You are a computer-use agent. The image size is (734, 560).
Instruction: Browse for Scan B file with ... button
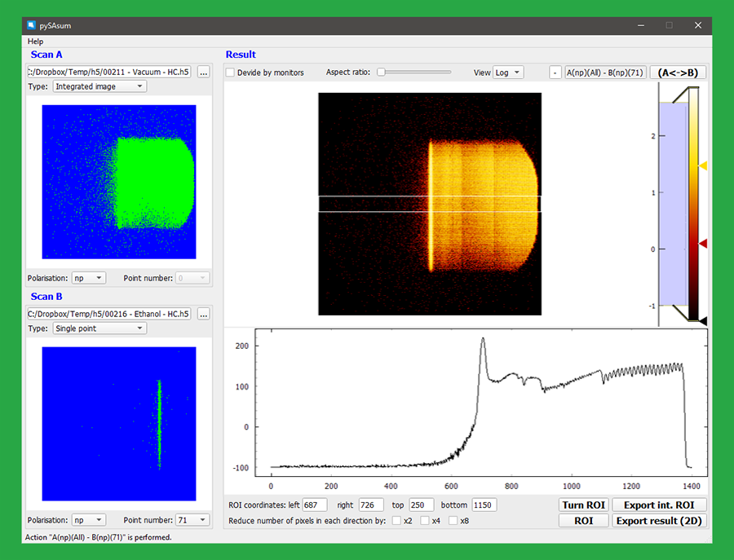[203, 314]
